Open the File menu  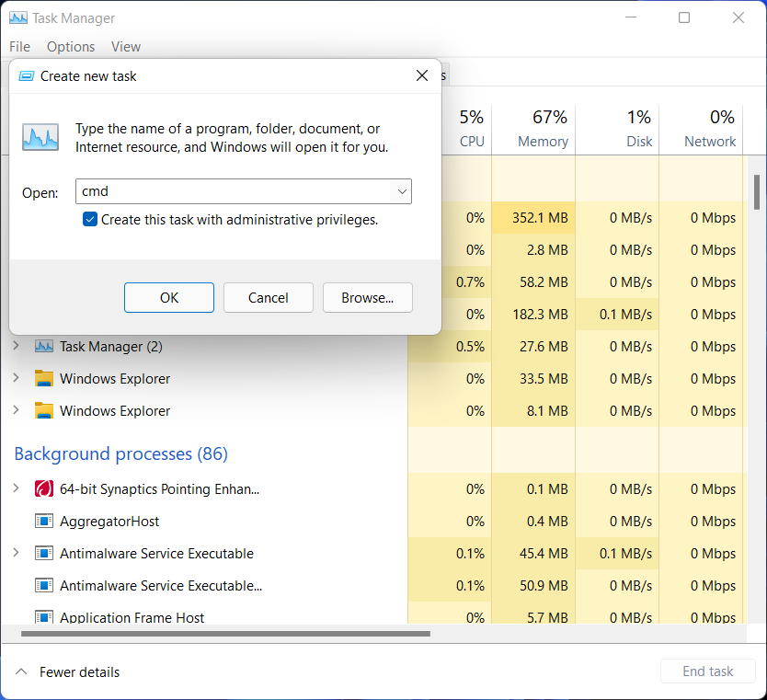point(19,47)
